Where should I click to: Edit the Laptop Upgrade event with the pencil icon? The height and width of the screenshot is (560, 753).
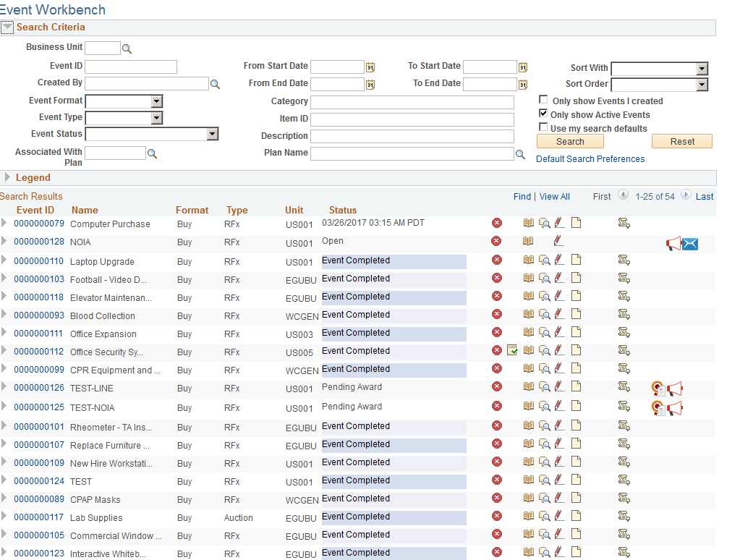559,260
